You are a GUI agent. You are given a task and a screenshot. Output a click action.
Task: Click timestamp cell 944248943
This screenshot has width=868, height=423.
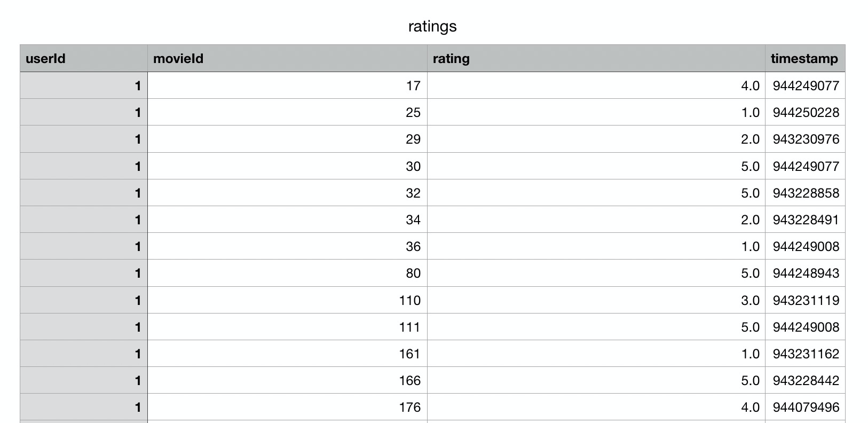(x=805, y=273)
